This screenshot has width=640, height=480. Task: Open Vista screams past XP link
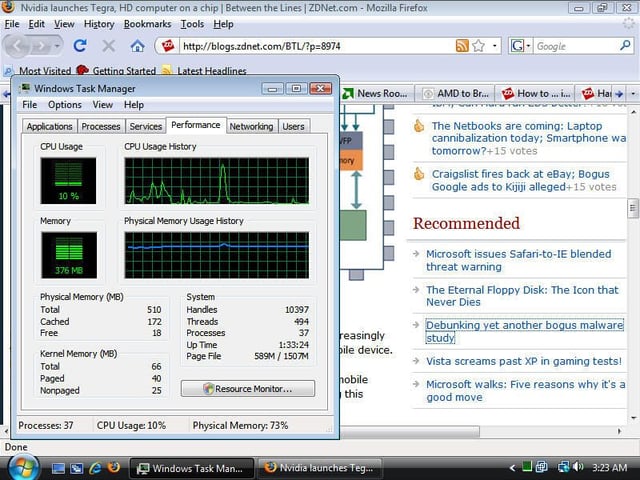click(524, 361)
